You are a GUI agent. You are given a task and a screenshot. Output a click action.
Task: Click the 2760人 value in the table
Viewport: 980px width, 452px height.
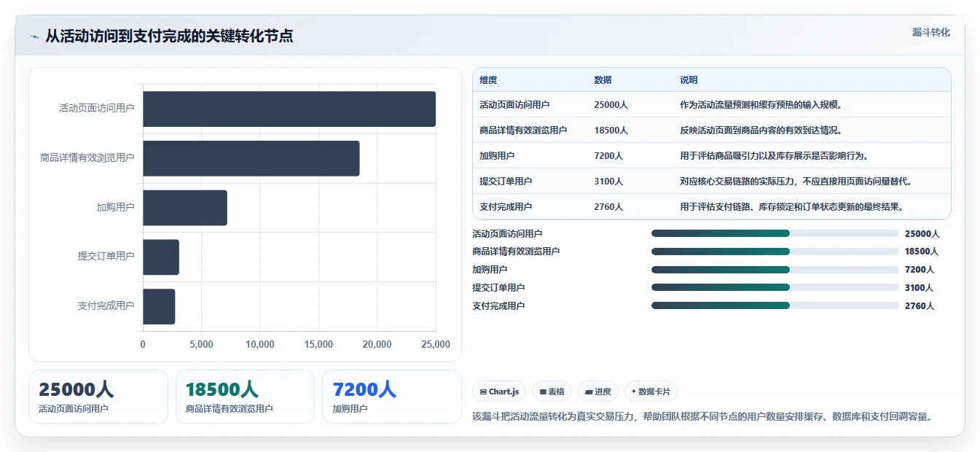coord(608,207)
